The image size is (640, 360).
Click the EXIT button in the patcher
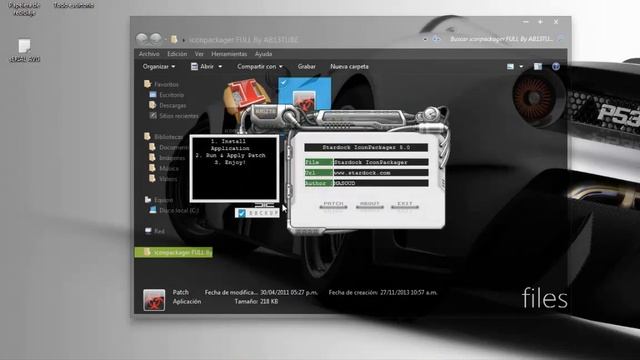click(404, 204)
